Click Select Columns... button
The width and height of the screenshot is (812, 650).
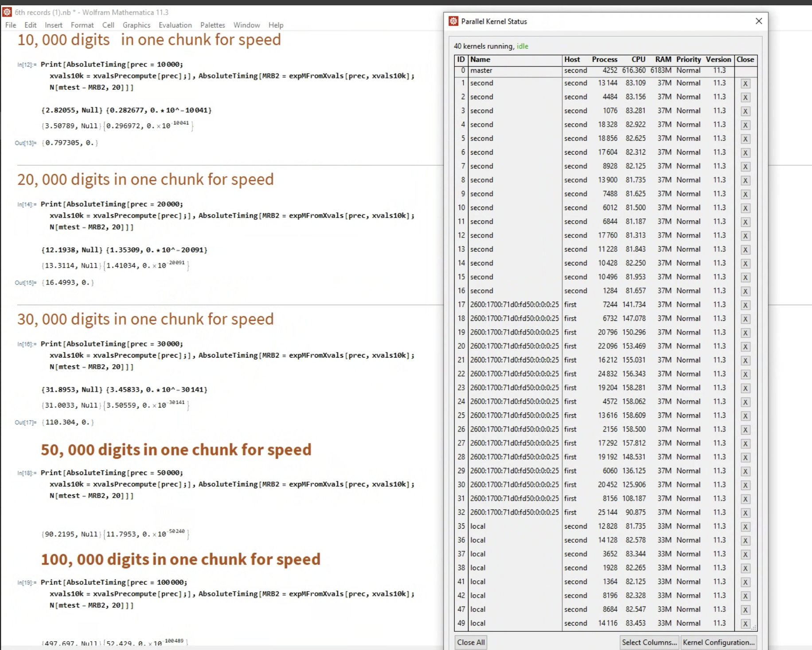coord(649,642)
